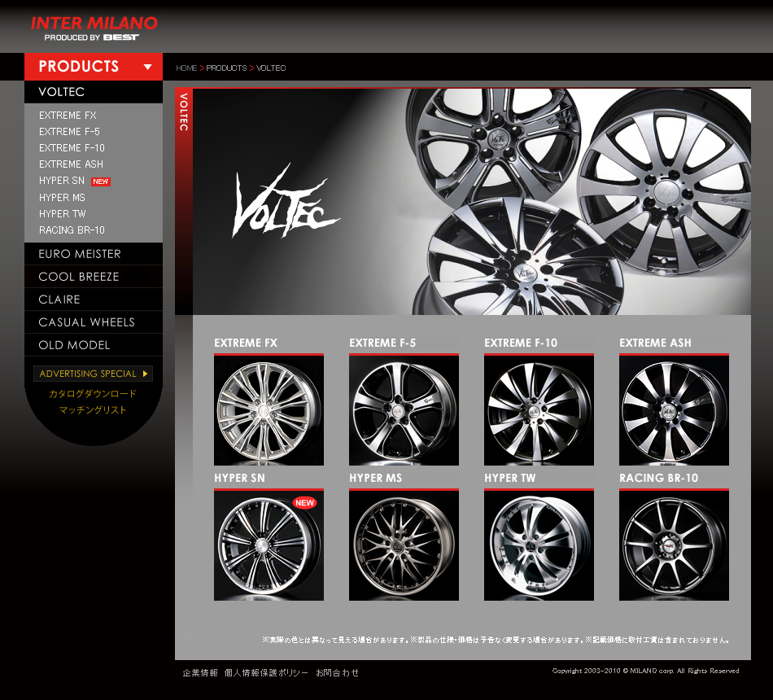Select VOLTEC in the sidebar menu
The width and height of the screenshot is (773, 700).
tap(94, 92)
